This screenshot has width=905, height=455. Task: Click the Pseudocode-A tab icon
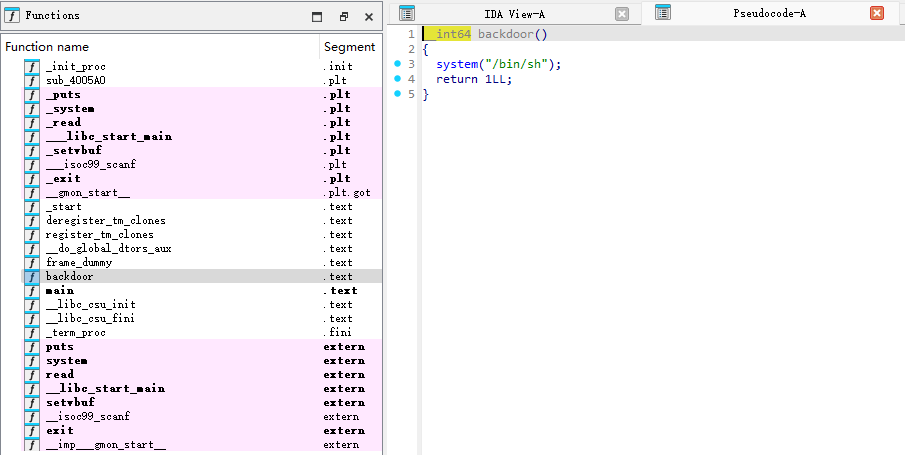(662, 13)
